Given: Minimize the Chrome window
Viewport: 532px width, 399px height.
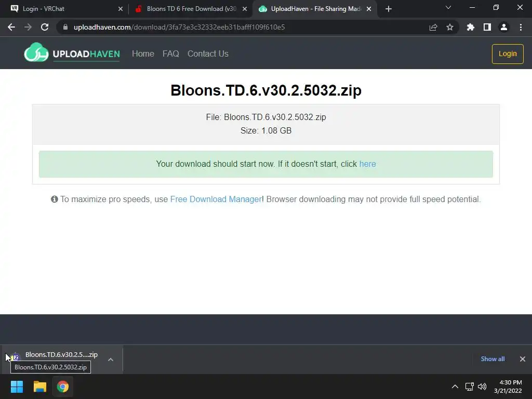Looking at the screenshot, I should (472, 7).
